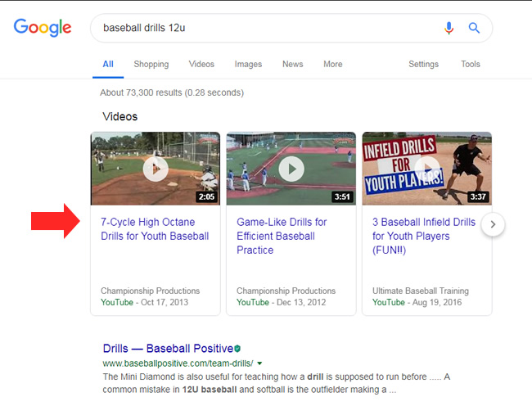Click Championship Productions under the Dec 13 video
This screenshot has width=532, height=406.
pos(286,291)
